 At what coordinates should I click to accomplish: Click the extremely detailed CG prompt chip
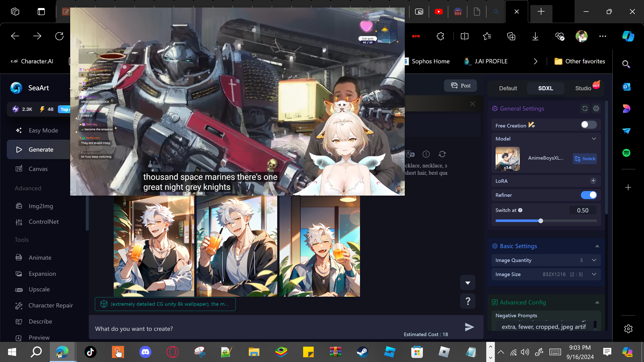165,304
